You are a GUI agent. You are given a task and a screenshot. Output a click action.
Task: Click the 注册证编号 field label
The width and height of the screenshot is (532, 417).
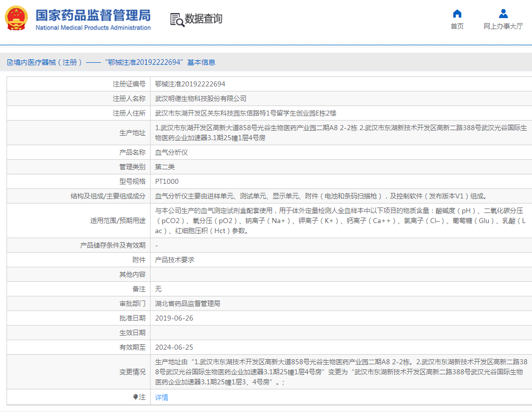[x=129, y=84]
